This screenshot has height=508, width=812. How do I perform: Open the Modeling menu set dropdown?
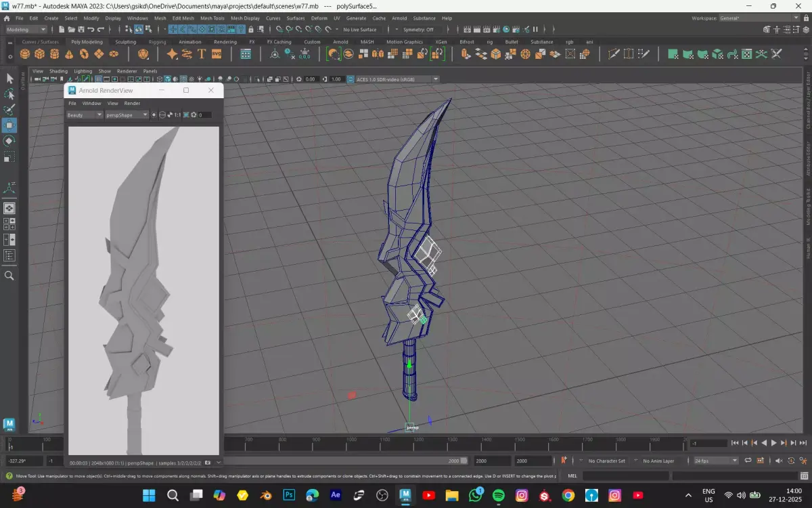[26, 30]
